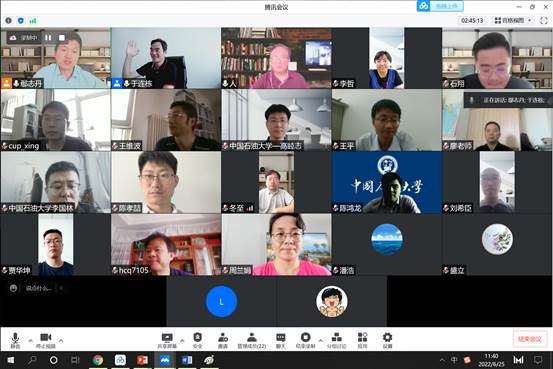Enter full screen mode
553x369 pixels.
coord(543,20)
